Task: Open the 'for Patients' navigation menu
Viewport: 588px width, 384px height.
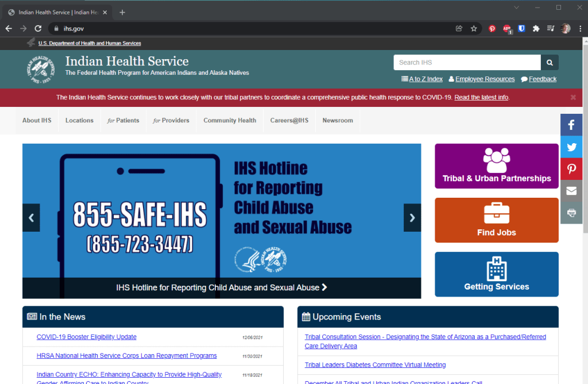Action: 123,121
